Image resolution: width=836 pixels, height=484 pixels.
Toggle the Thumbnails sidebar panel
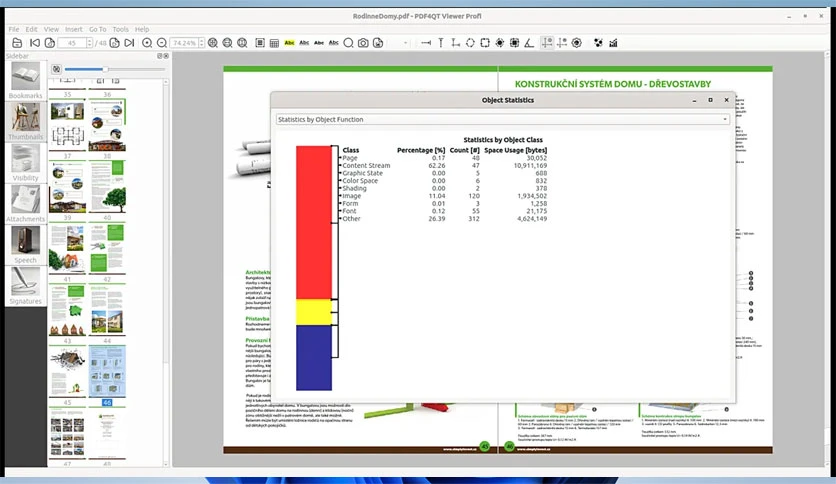26,122
